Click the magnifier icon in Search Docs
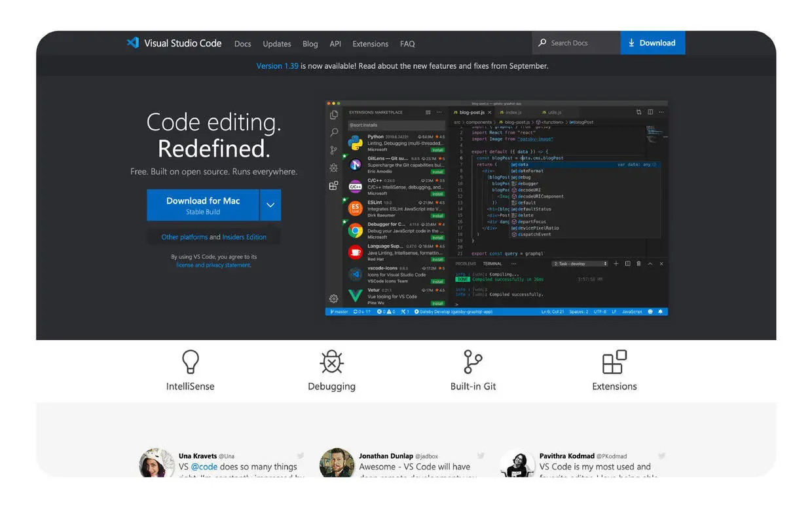Screen dimensions: 812x508 (x=542, y=43)
